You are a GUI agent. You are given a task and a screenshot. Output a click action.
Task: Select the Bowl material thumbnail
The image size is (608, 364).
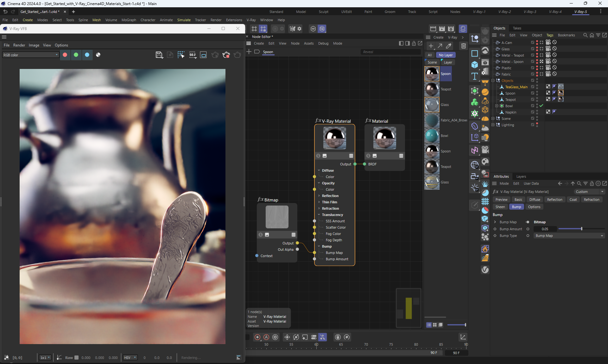pos(432,136)
